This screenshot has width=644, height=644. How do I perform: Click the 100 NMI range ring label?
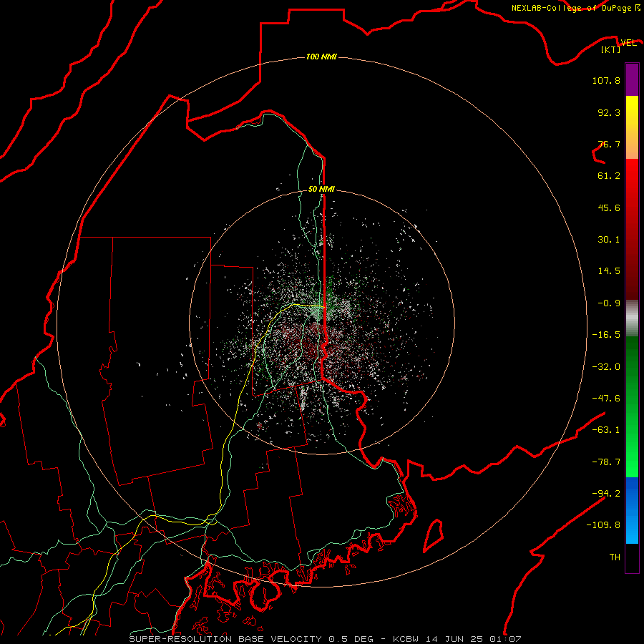(x=321, y=57)
